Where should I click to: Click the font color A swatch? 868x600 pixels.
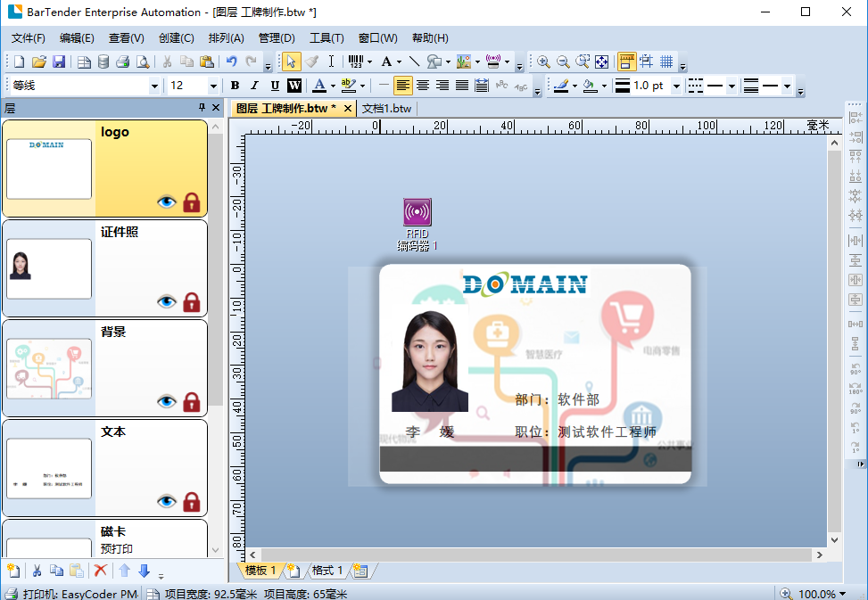318,86
